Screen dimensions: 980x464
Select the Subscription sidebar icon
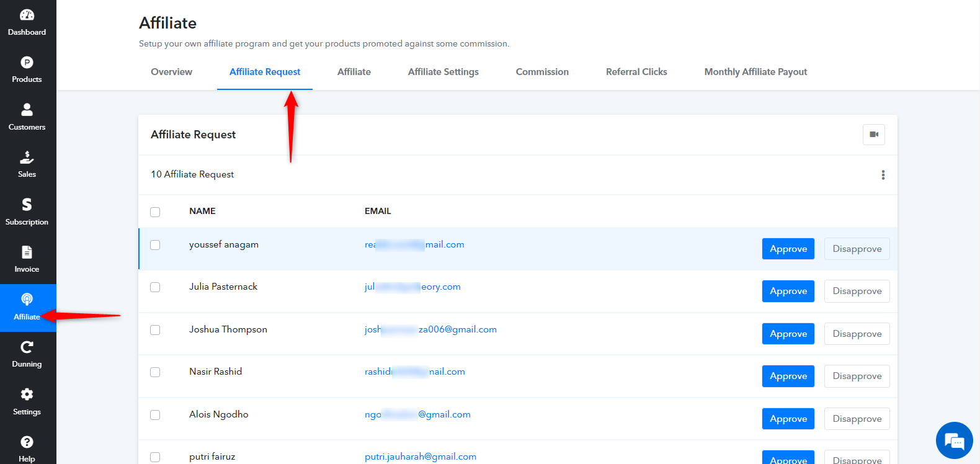coord(27,205)
